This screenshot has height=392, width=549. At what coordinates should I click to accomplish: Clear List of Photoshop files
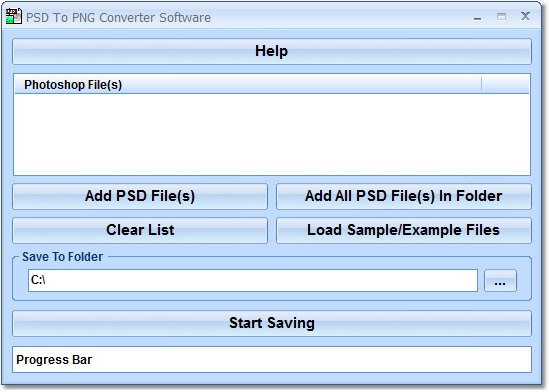tap(140, 230)
